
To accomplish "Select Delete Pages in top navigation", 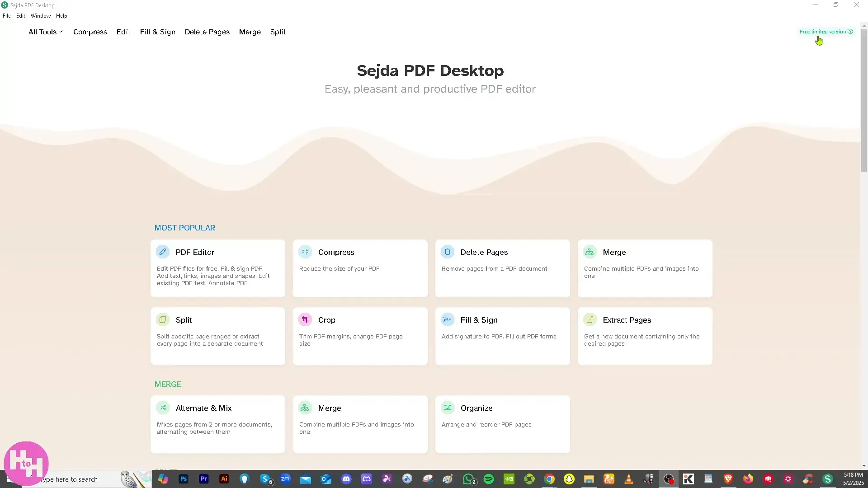I will pyautogui.click(x=207, y=32).
